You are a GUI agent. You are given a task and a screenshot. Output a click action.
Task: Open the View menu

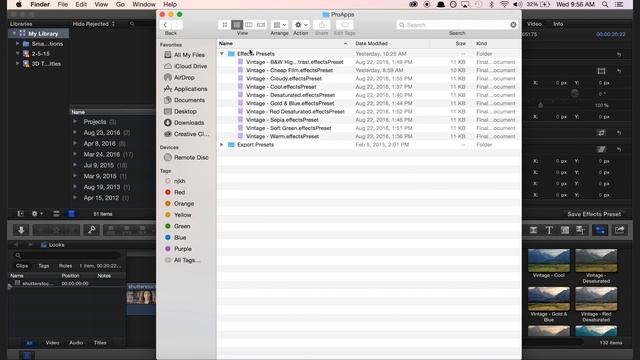[x=101, y=4]
